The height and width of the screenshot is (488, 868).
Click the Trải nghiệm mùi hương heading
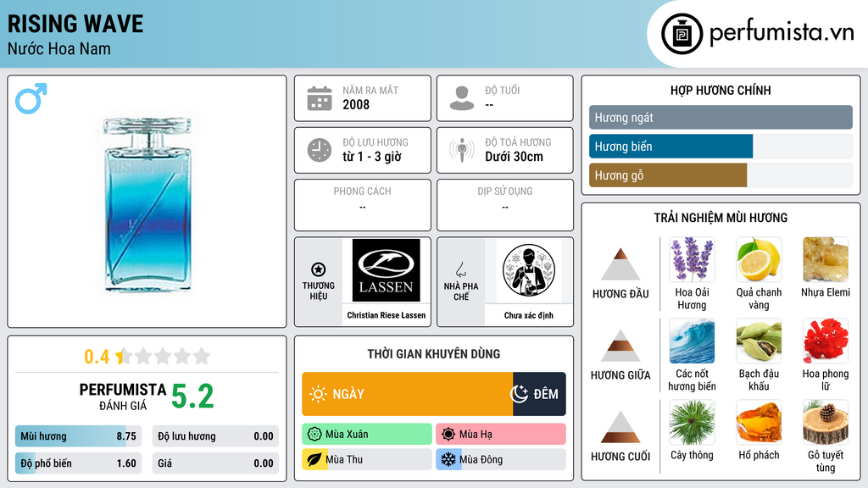tap(721, 218)
